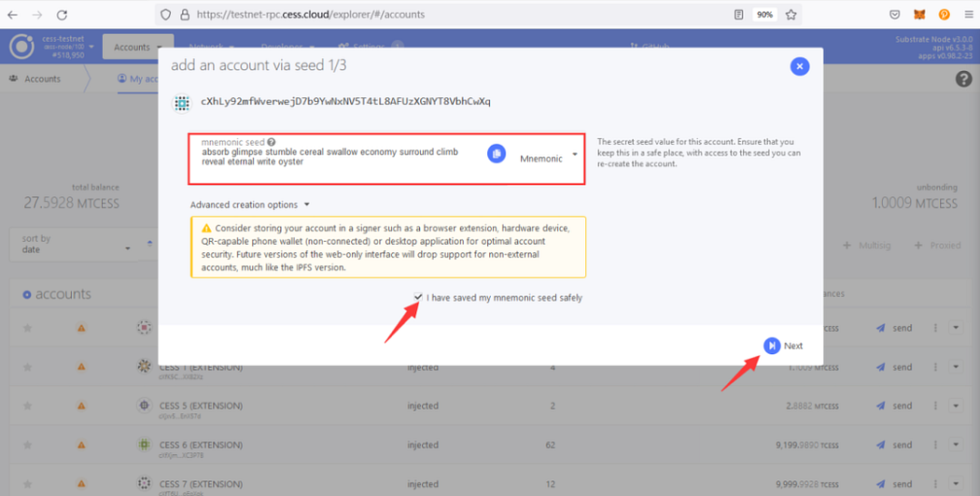
Task: Click the CESS 7 account identicon
Action: click(145, 484)
